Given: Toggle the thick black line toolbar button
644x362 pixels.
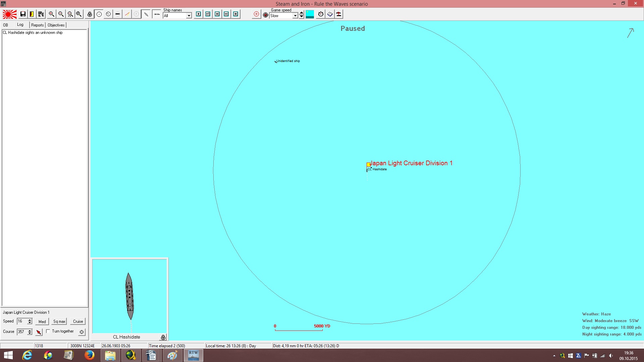Looking at the screenshot, I should point(117,14).
